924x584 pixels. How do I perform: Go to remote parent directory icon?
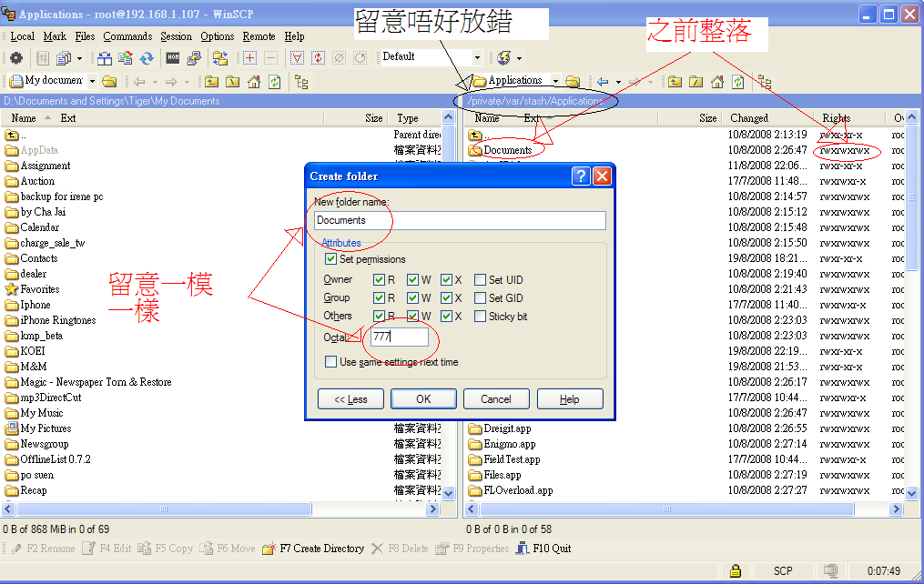675,82
